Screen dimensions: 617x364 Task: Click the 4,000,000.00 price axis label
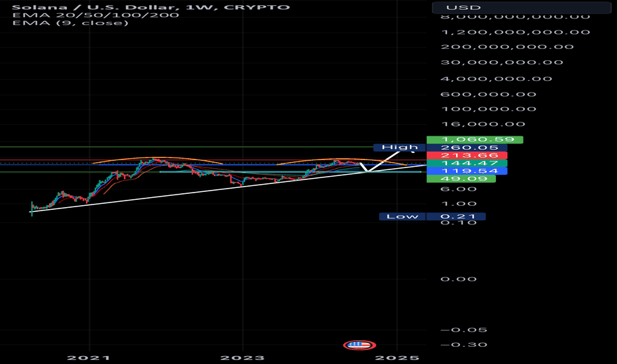[497, 79]
